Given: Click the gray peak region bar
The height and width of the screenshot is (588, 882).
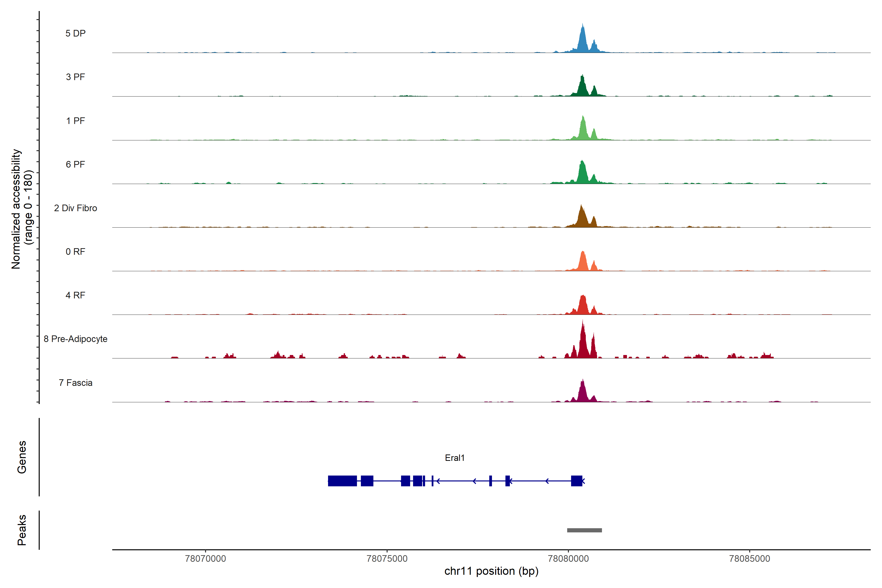Looking at the screenshot, I should tap(584, 530).
